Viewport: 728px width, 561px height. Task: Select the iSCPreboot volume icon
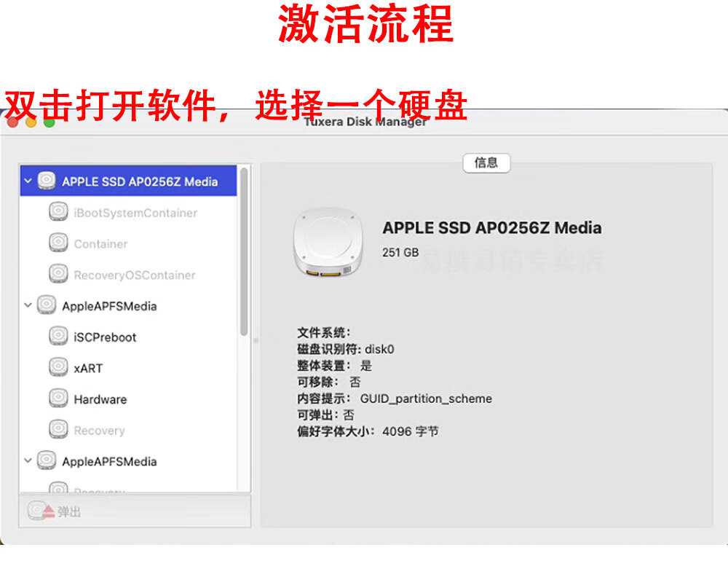point(58,337)
